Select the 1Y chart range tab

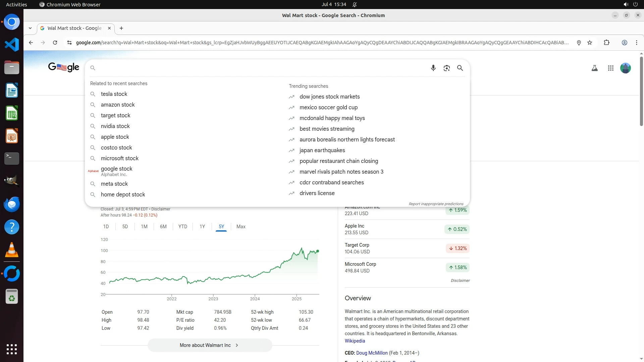202,227
